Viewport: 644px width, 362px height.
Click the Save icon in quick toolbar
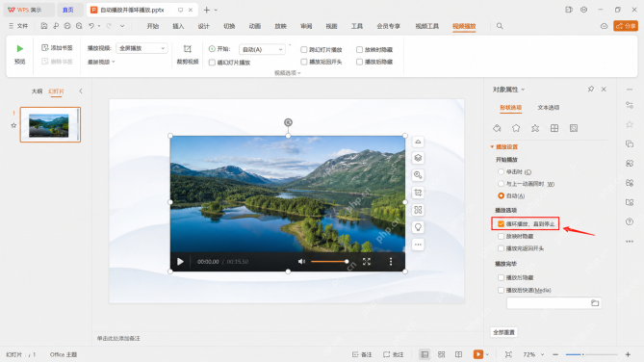44,26
